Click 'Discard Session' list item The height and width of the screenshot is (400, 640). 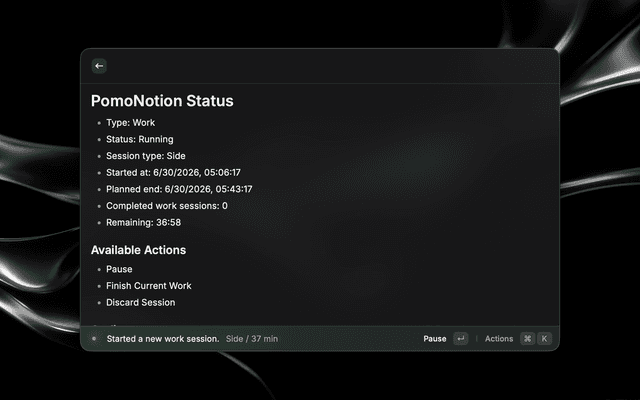(x=140, y=303)
